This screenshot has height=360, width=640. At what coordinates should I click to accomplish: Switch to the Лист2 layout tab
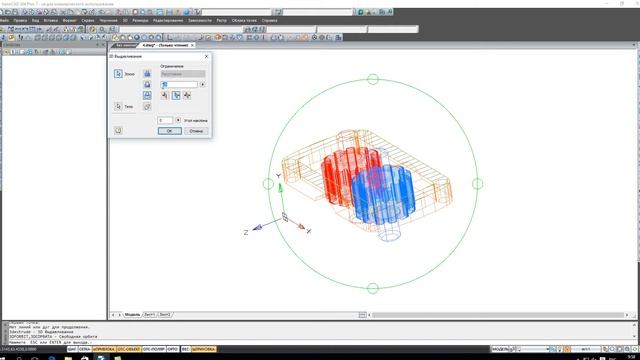pyautogui.click(x=165, y=315)
